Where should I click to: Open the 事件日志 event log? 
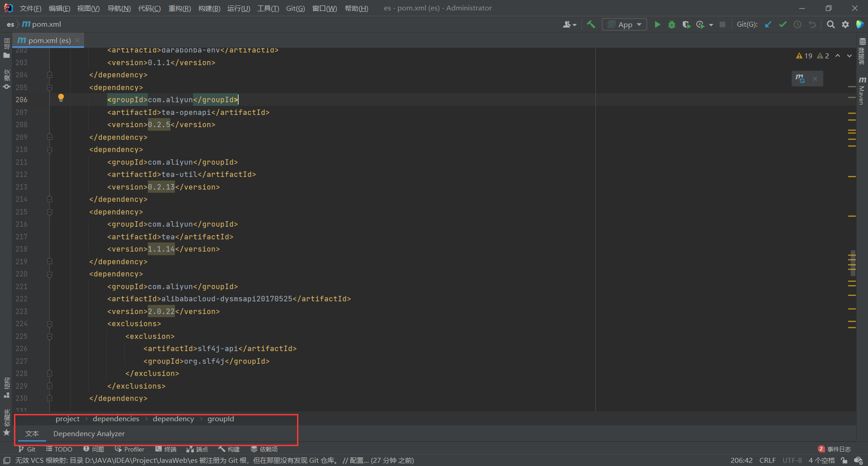(834, 449)
